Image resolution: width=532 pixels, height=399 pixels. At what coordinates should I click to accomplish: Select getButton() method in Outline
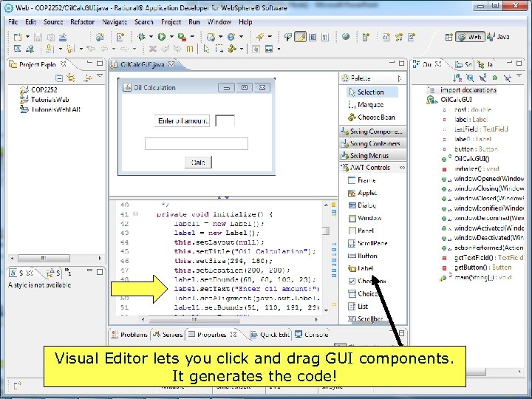point(477,267)
